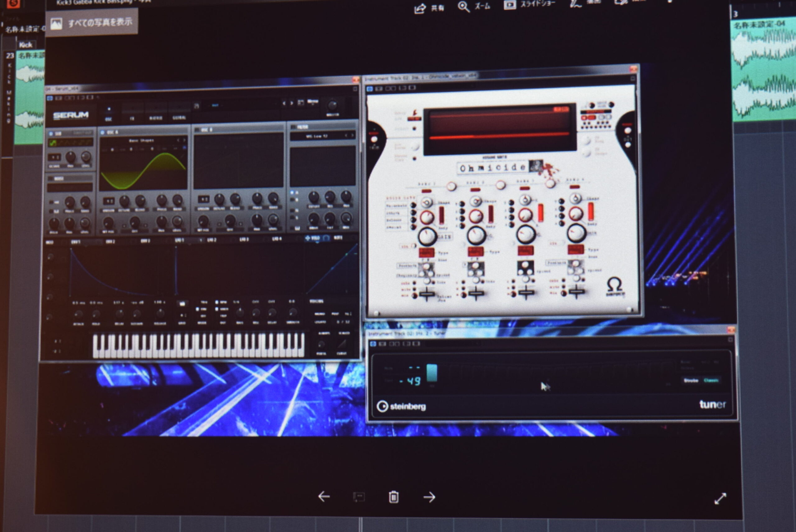Screen dimensions: 796x532
Task: Enable filter routing checkbox A
Action: (292, 193)
